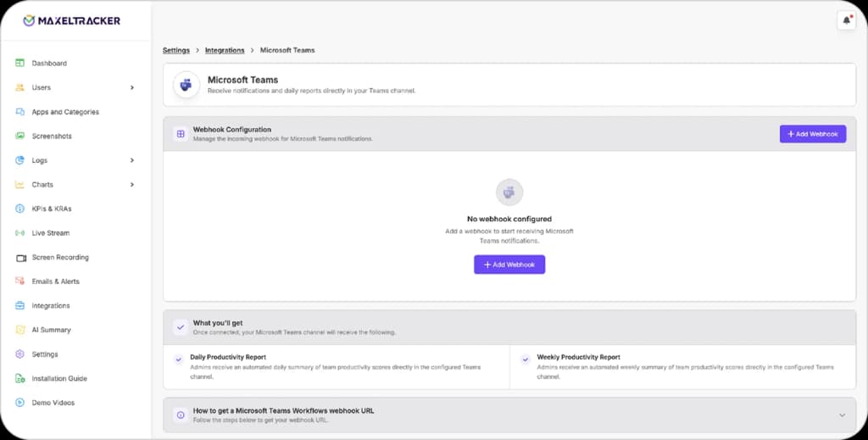
Task: Follow the Settings breadcrumb link
Action: (x=176, y=50)
